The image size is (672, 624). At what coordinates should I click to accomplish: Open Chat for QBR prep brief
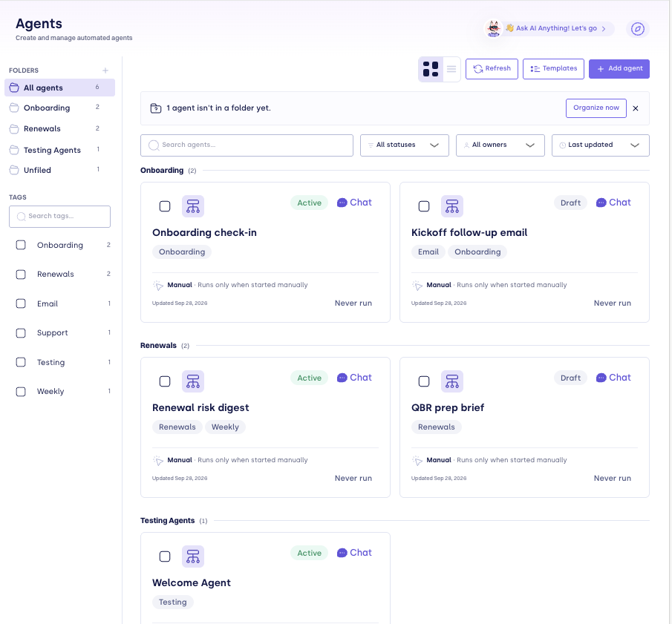tap(614, 378)
